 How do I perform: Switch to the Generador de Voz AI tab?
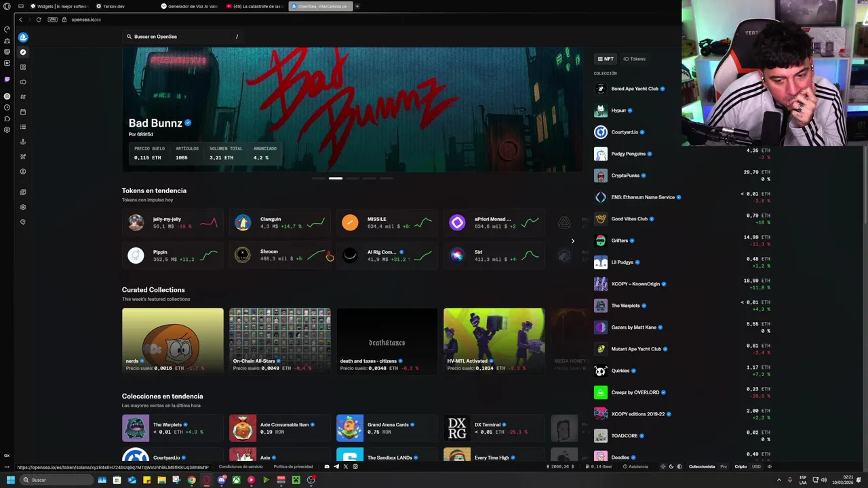189,6
